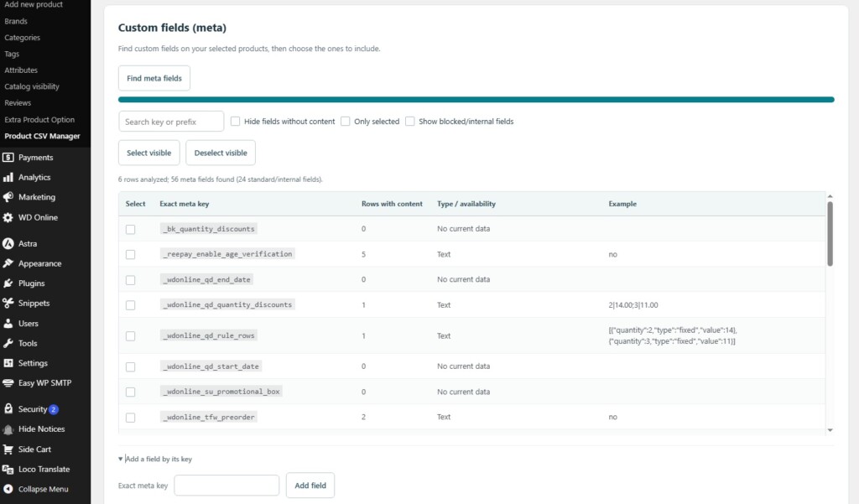Click the Find meta fields button
The height and width of the screenshot is (504, 859).
point(154,78)
